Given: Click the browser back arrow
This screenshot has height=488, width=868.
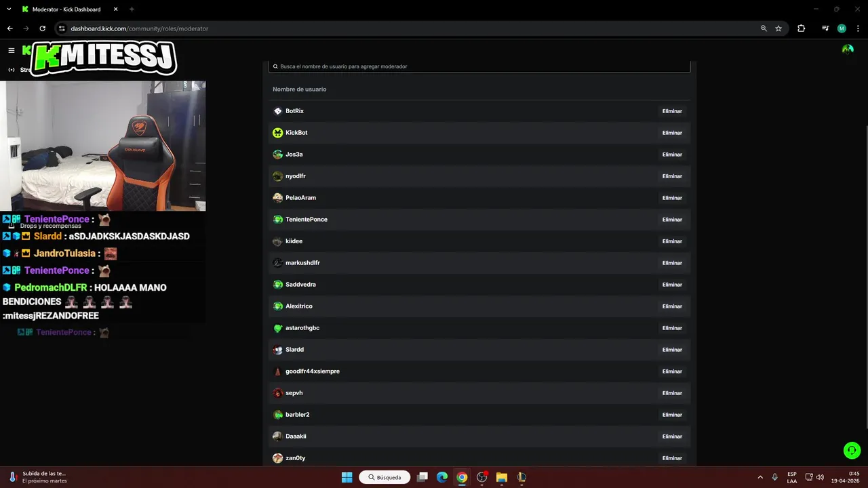Looking at the screenshot, I should click(9, 28).
